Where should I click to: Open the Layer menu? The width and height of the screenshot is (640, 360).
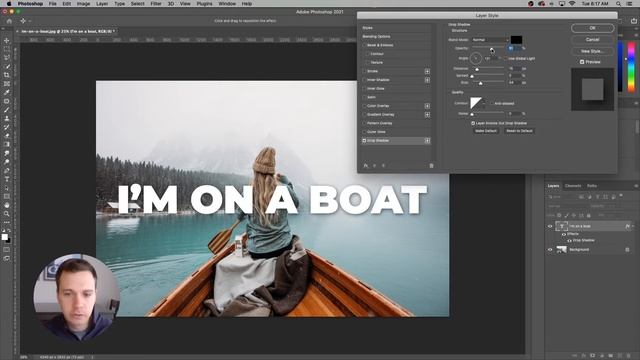coord(102,4)
